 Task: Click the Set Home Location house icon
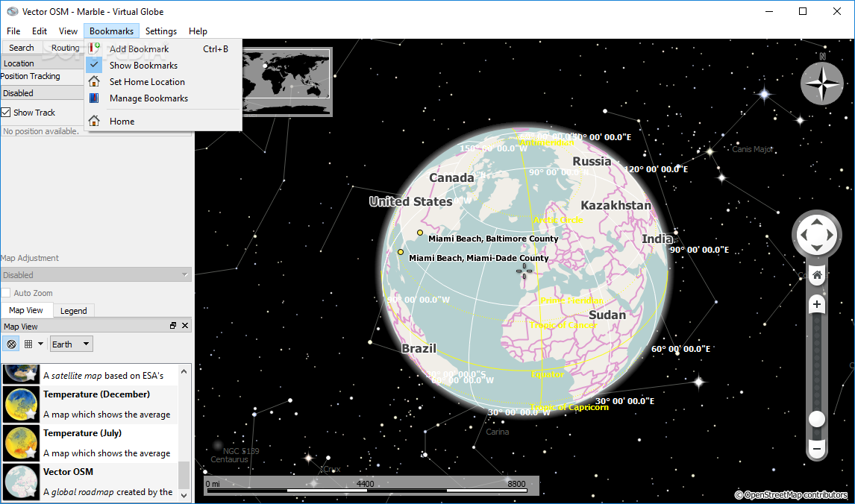(94, 81)
